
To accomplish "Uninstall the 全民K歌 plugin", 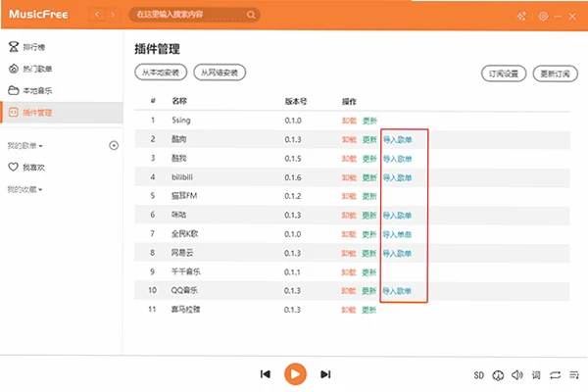I will [349, 234].
